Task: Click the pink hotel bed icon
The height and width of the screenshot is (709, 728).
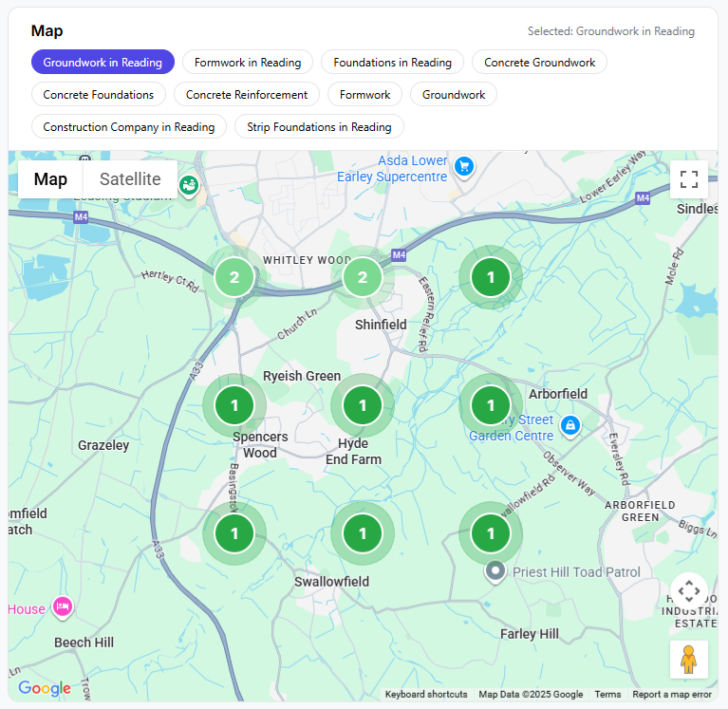Action: tap(63, 606)
